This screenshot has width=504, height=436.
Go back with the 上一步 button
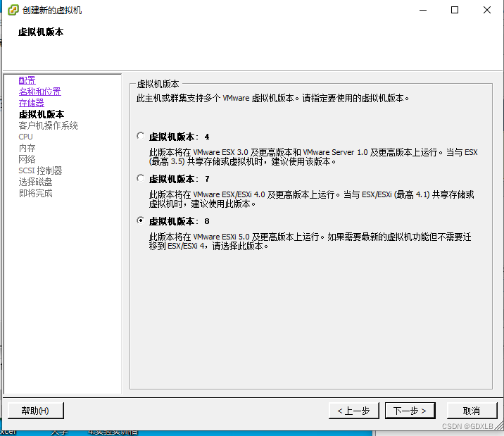pyautogui.click(x=353, y=411)
